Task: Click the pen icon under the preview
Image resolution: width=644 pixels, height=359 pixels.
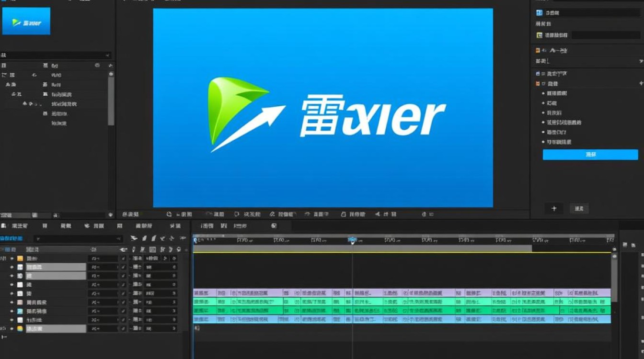Action: click(272, 214)
